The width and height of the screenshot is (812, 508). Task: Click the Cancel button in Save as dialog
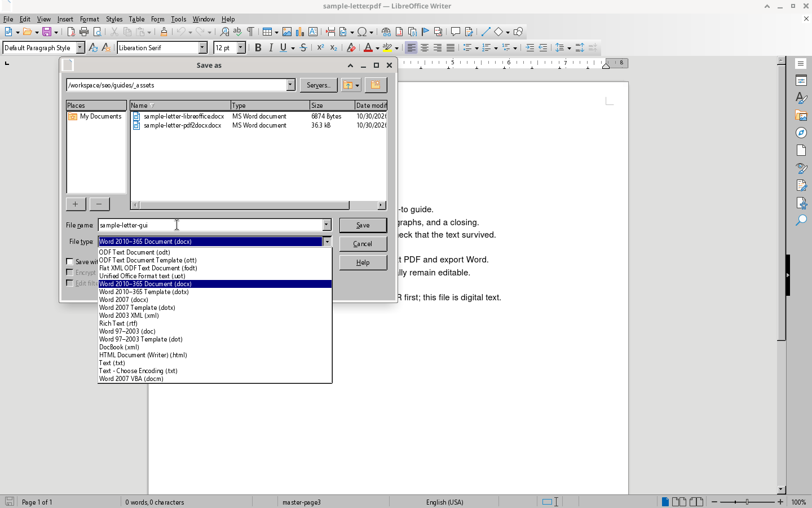pyautogui.click(x=363, y=244)
